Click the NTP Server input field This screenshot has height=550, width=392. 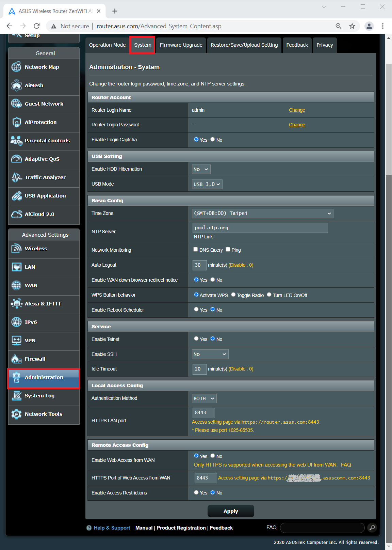tap(260, 228)
